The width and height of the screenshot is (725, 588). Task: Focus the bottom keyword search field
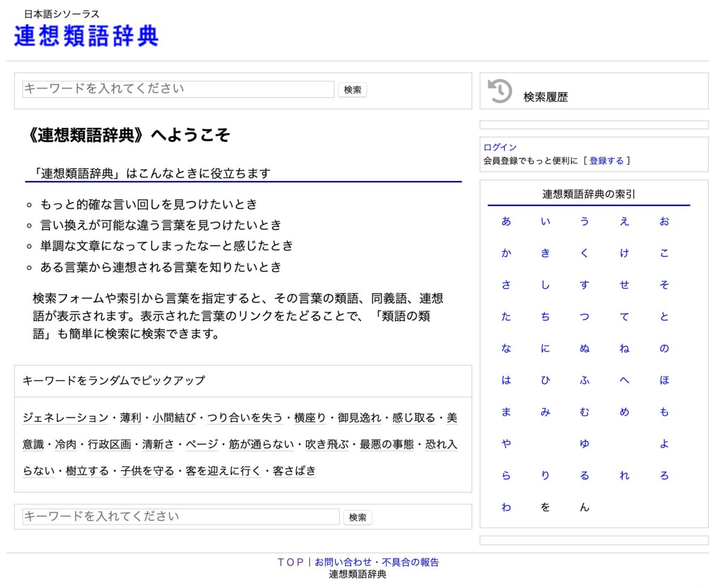181,517
